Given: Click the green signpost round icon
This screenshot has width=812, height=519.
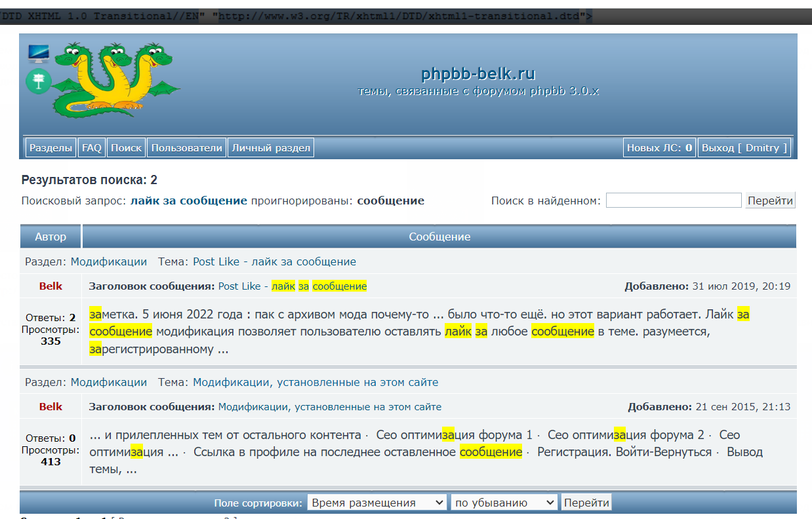Looking at the screenshot, I should pyautogui.click(x=39, y=81).
